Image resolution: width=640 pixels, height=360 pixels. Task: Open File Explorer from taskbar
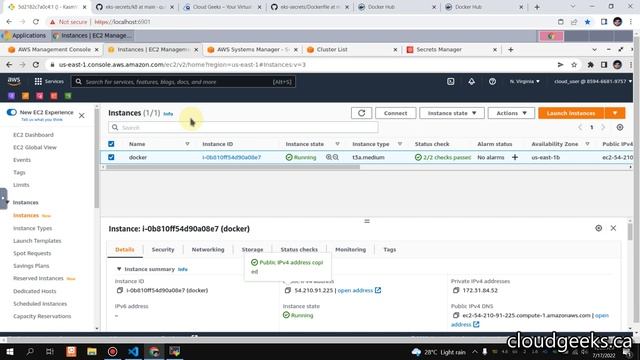91,351
